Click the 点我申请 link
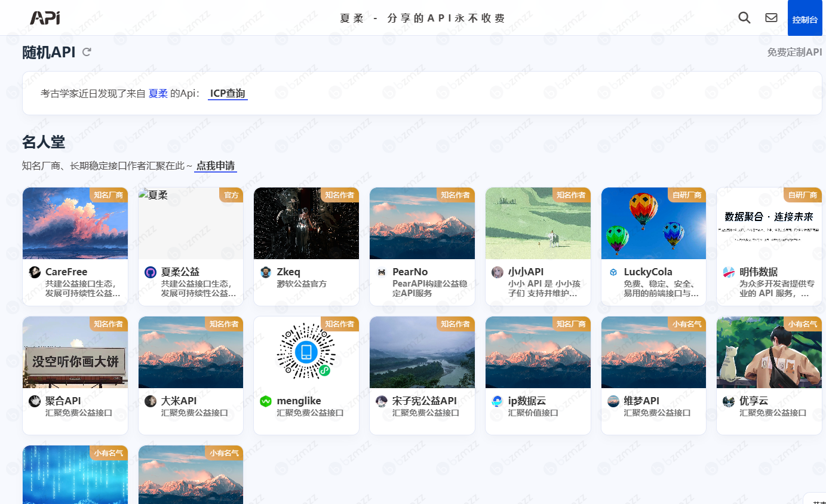The height and width of the screenshot is (504, 826). (x=216, y=165)
